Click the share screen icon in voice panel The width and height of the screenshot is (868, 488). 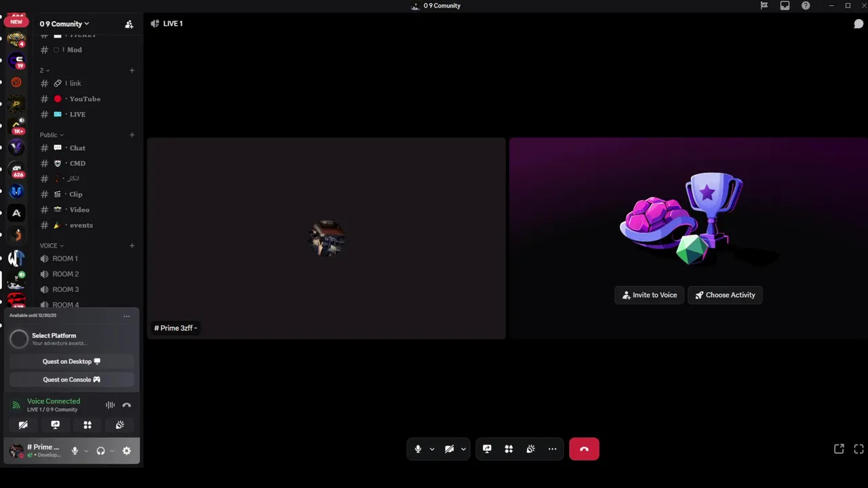tap(55, 425)
